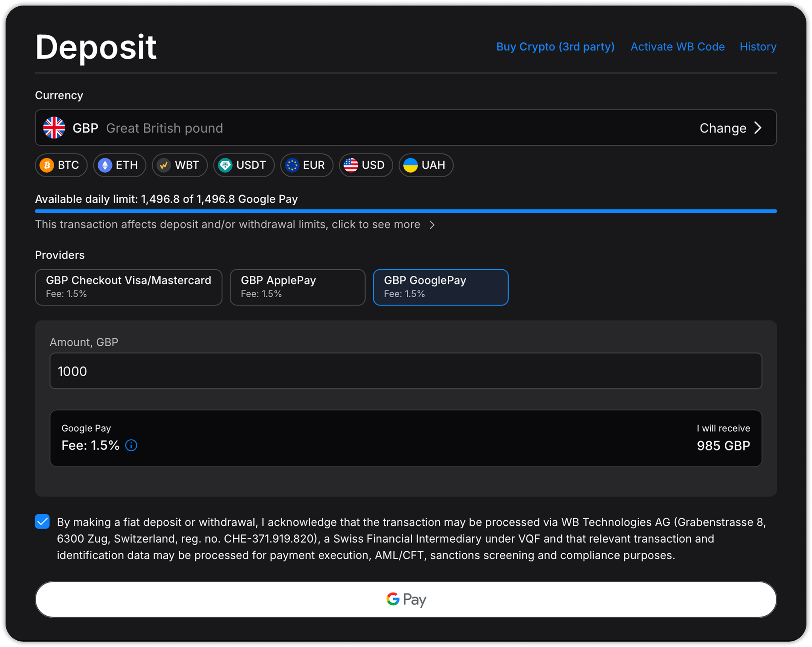Select the ETH quick currency chip
812x647 pixels.
point(119,165)
